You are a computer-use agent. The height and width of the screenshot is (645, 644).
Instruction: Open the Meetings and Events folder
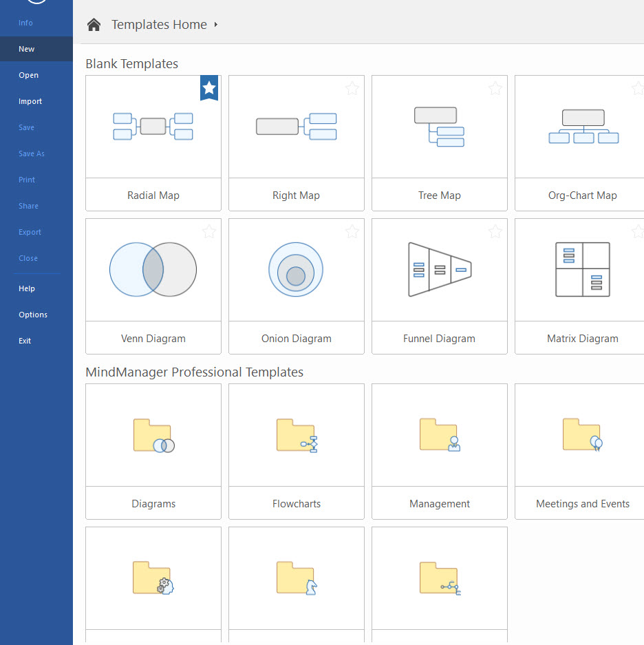coord(582,451)
